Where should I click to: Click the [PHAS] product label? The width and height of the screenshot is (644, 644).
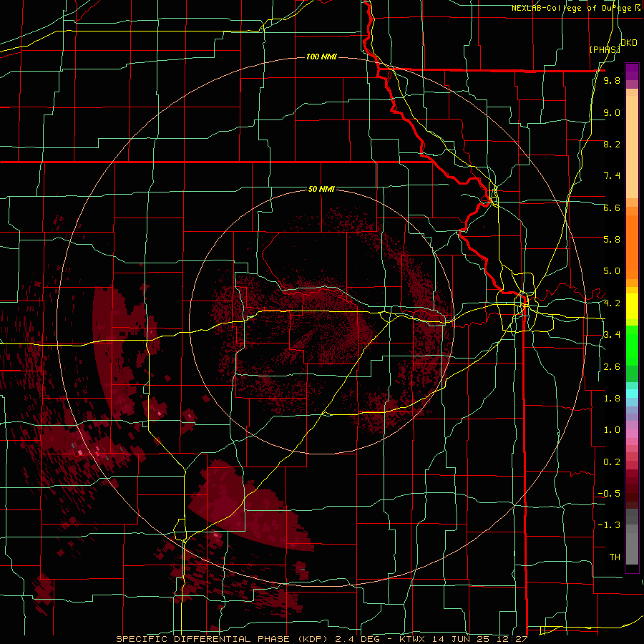605,49
